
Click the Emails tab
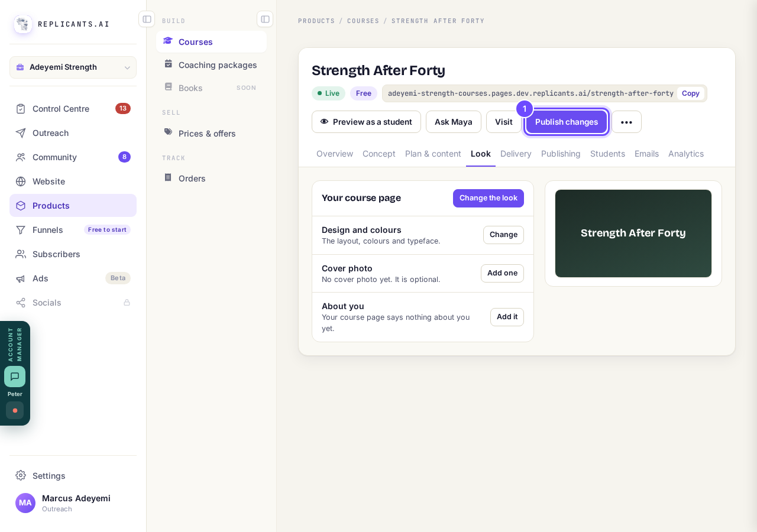(646, 154)
